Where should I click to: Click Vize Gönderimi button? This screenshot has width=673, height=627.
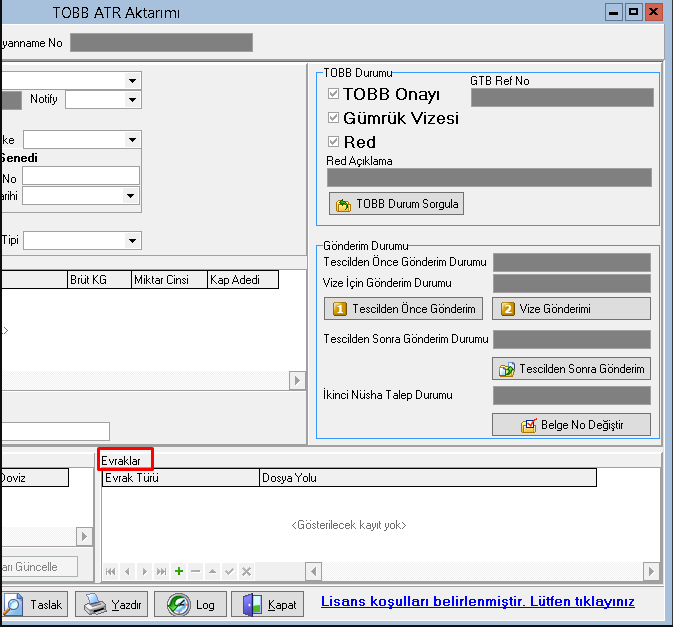tap(571, 309)
